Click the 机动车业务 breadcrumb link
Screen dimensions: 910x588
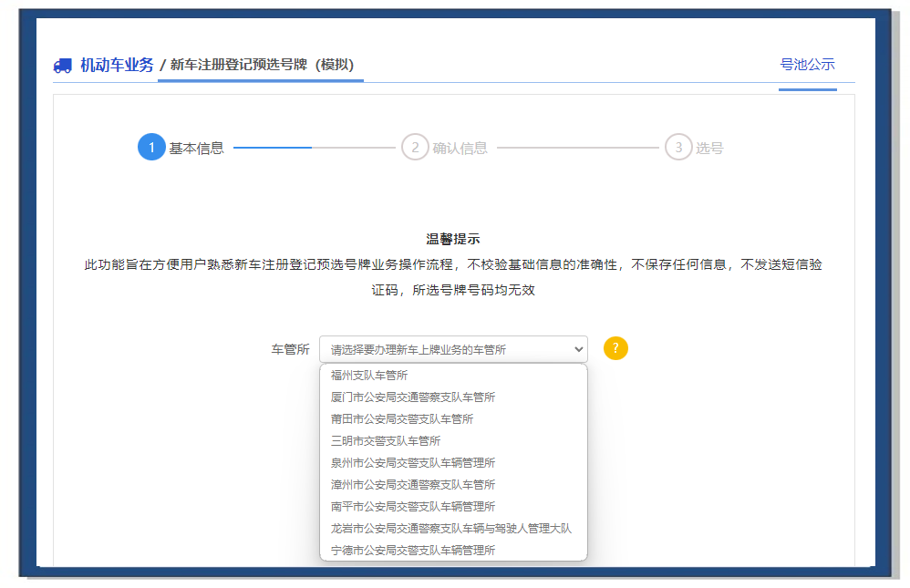click(x=117, y=65)
